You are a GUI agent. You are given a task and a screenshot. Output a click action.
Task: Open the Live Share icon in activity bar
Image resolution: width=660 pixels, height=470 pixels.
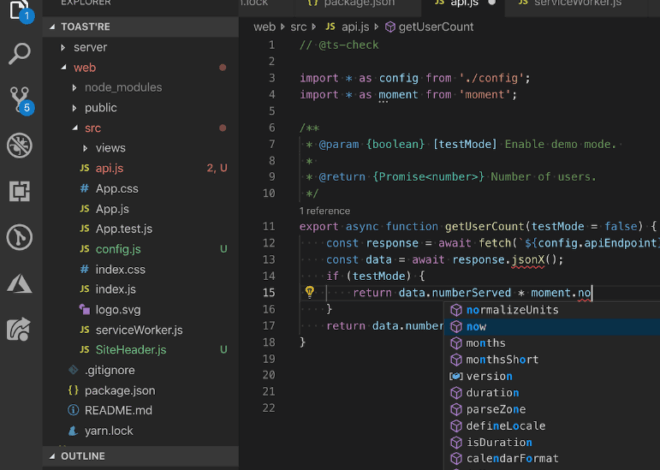coord(20,329)
